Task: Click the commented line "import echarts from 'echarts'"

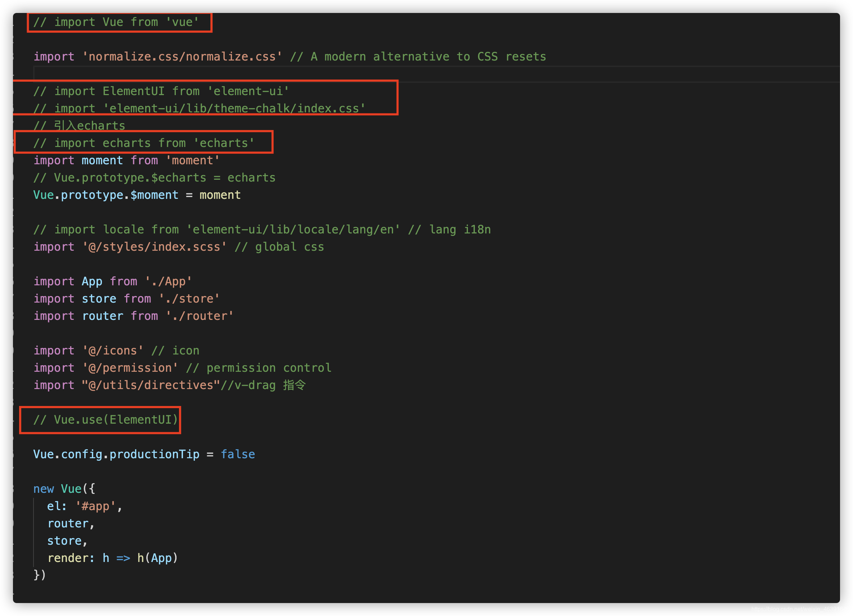Action: point(144,143)
